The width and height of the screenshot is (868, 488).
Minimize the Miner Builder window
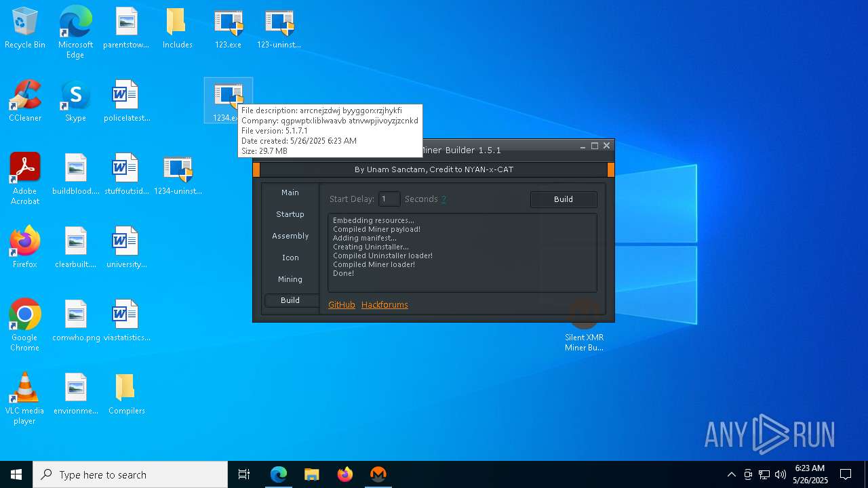583,146
